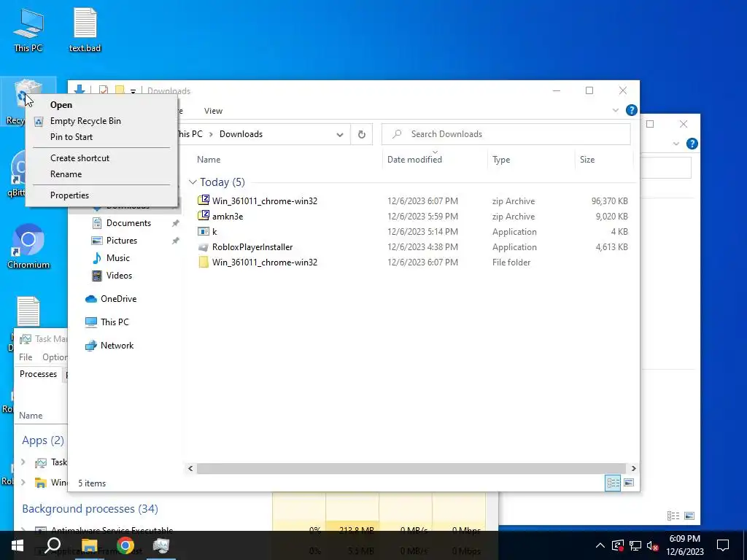Choose Create shortcut in context menu

coord(102,158)
